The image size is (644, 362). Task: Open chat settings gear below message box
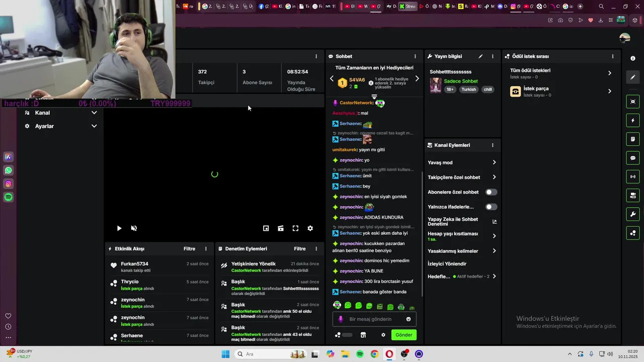[383, 335]
